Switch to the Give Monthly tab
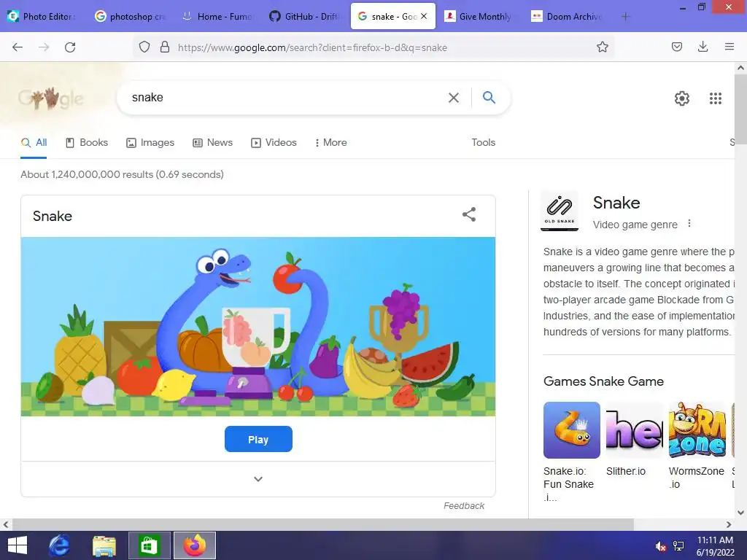Viewport: 747px width, 560px height. point(479,17)
